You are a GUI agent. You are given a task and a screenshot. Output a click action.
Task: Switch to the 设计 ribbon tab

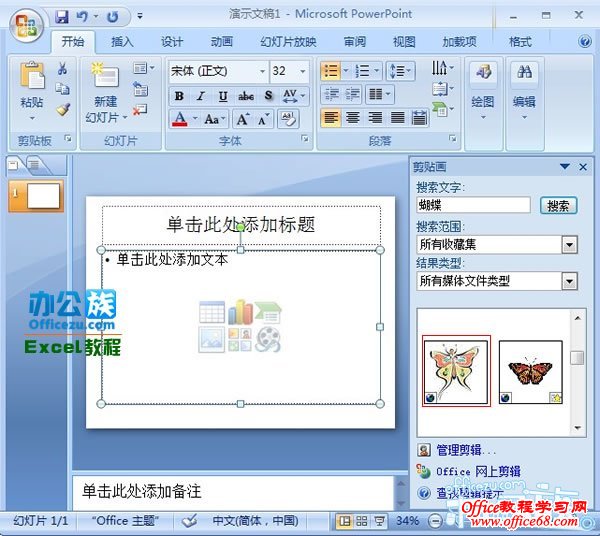(x=172, y=41)
